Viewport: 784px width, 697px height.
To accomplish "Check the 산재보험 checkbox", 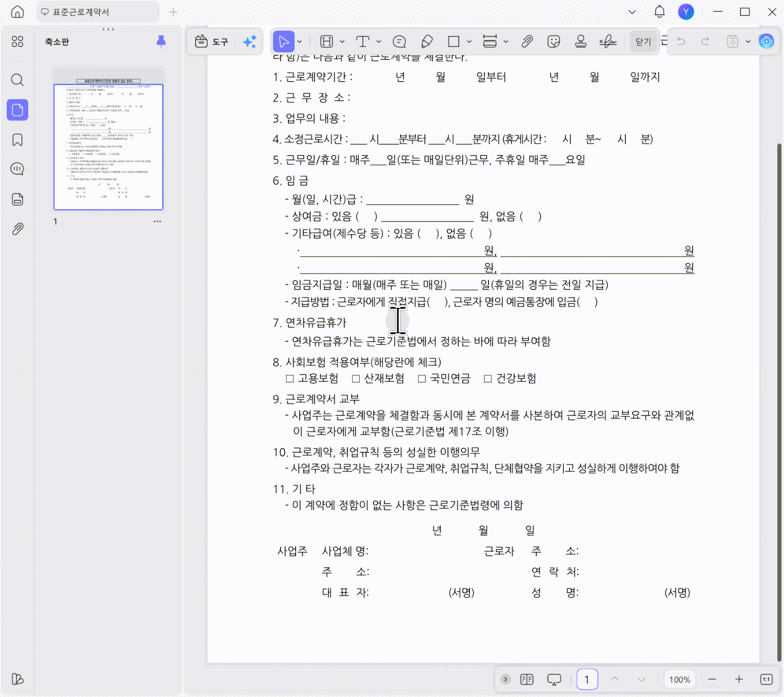I will [x=356, y=379].
